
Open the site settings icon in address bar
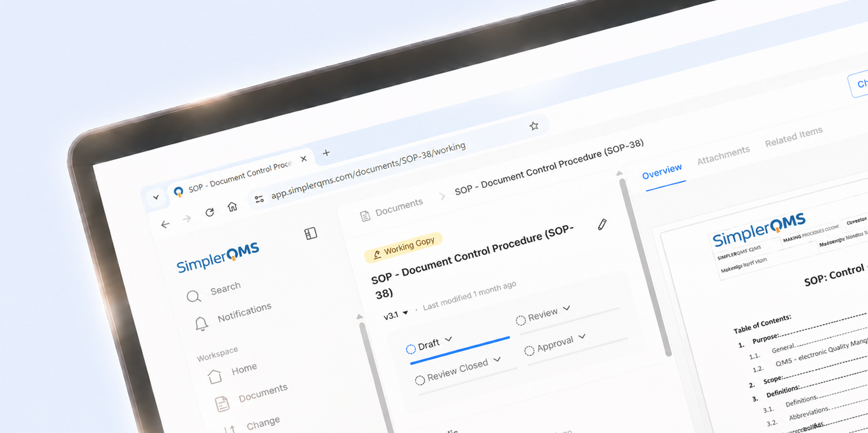tap(259, 199)
